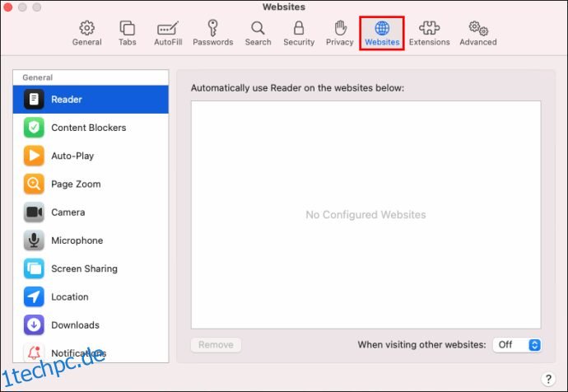This screenshot has height=392, width=568.
Task: Open Notifications website settings
Action: click(91, 352)
